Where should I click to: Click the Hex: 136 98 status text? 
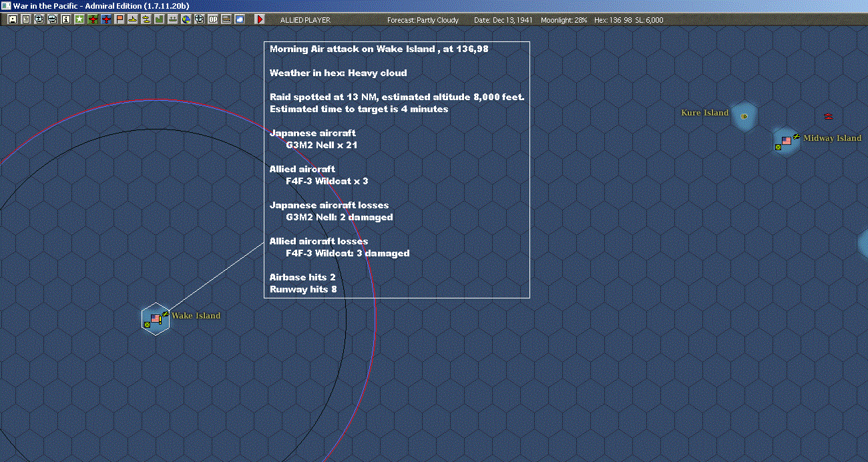(613, 20)
